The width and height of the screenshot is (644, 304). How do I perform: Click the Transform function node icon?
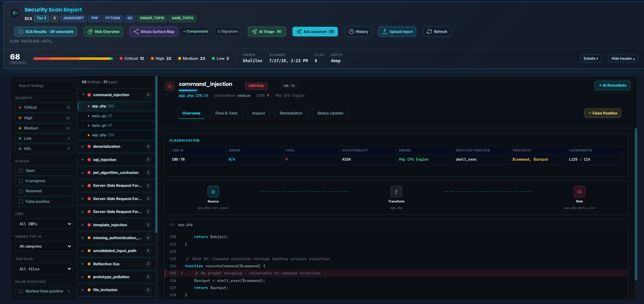coord(396,192)
